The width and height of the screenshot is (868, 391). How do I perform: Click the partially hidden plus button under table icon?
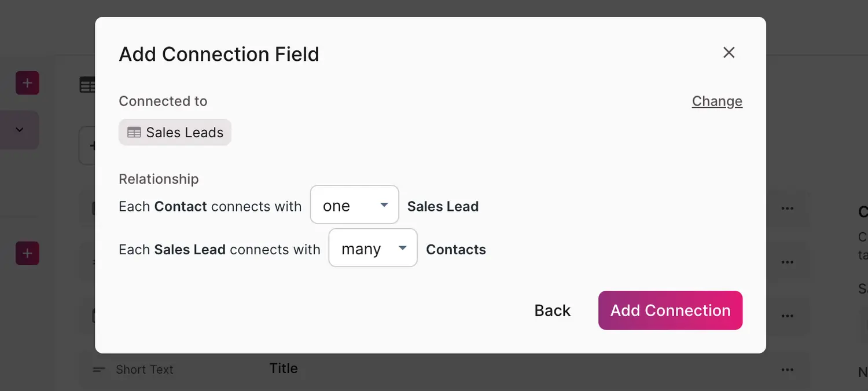(89, 146)
